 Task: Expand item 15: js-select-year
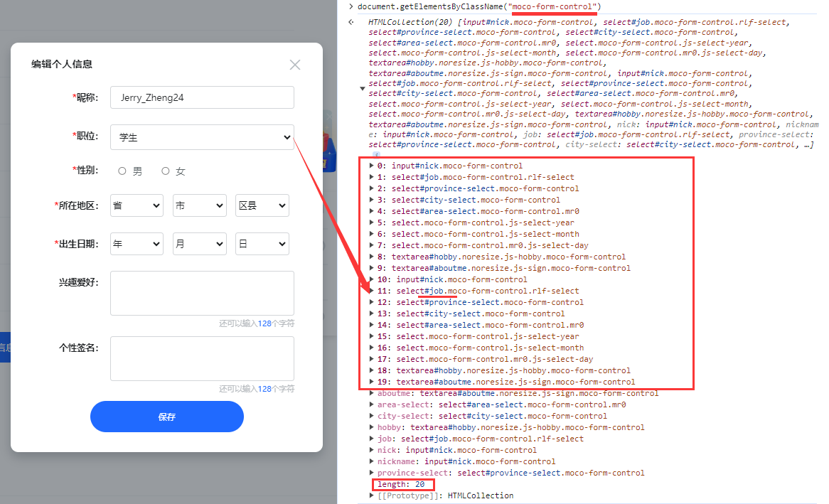(371, 336)
